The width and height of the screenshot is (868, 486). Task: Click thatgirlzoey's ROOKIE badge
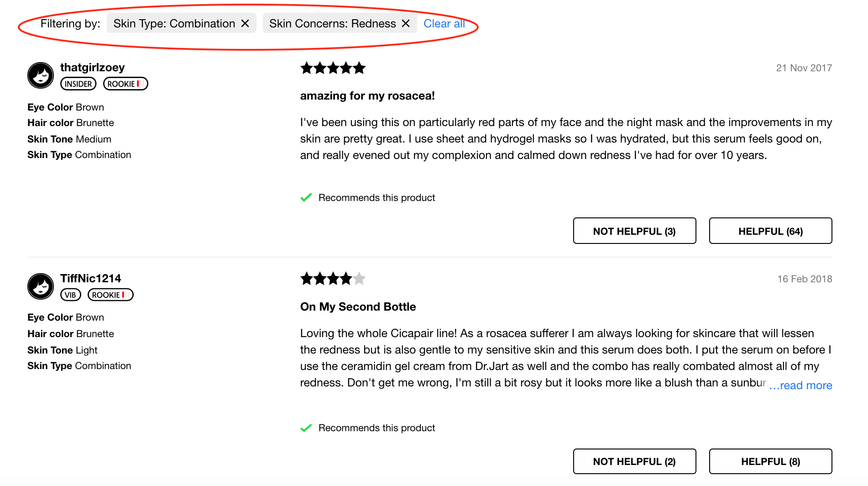click(125, 84)
